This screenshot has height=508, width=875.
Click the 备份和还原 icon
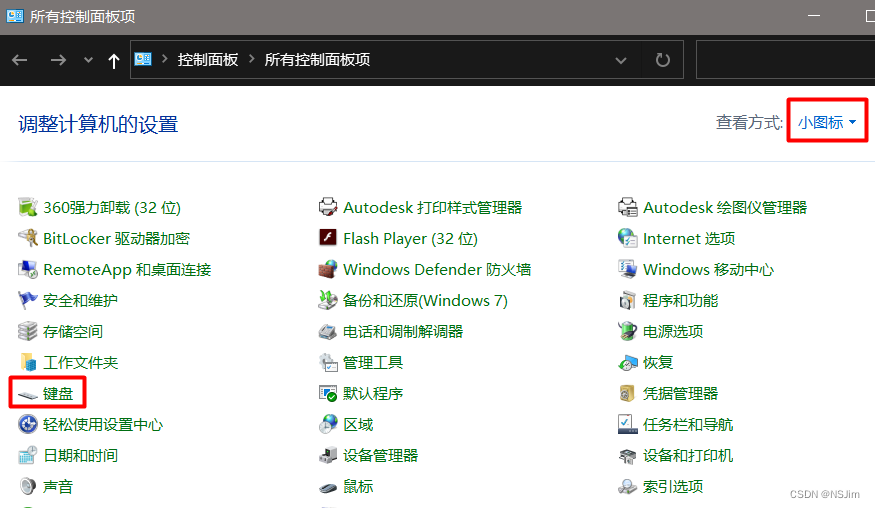[328, 300]
